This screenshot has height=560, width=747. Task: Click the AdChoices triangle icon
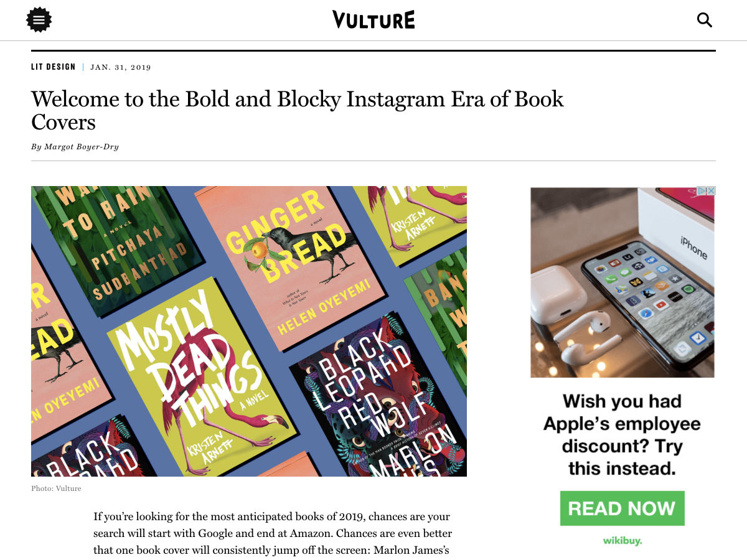click(x=701, y=191)
